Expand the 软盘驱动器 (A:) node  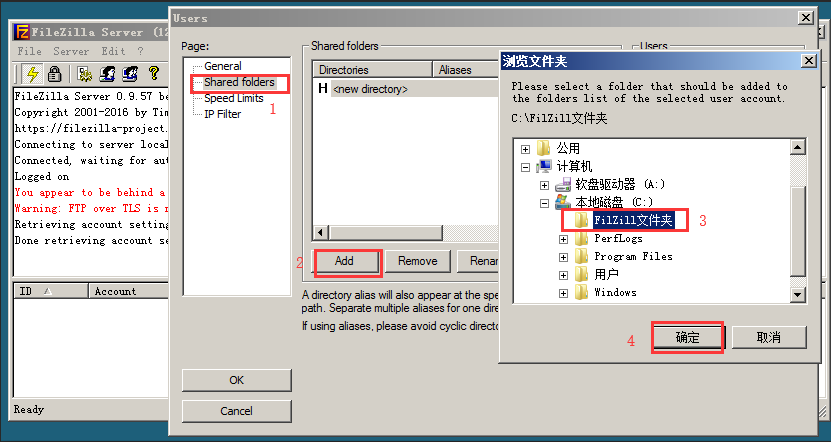(544, 185)
